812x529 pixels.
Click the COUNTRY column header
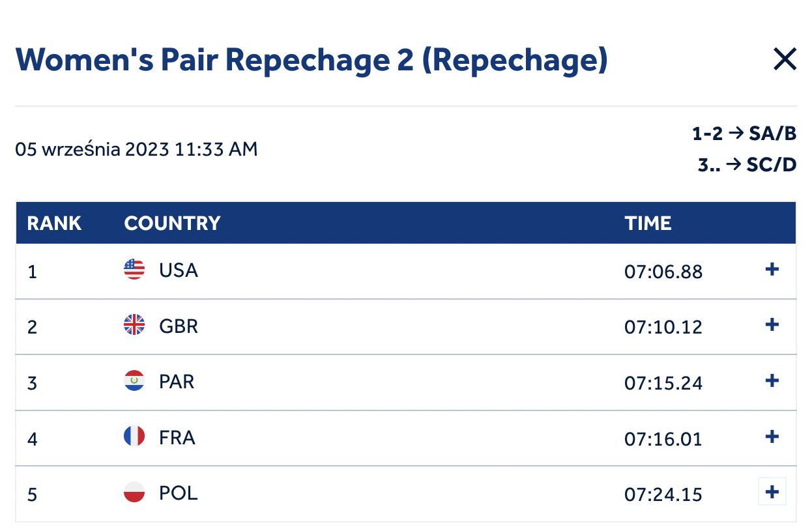click(172, 223)
